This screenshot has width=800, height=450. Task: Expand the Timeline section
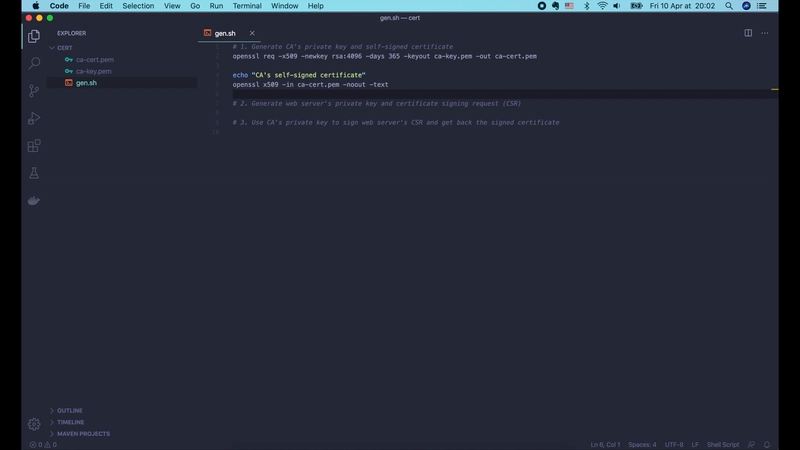click(71, 422)
